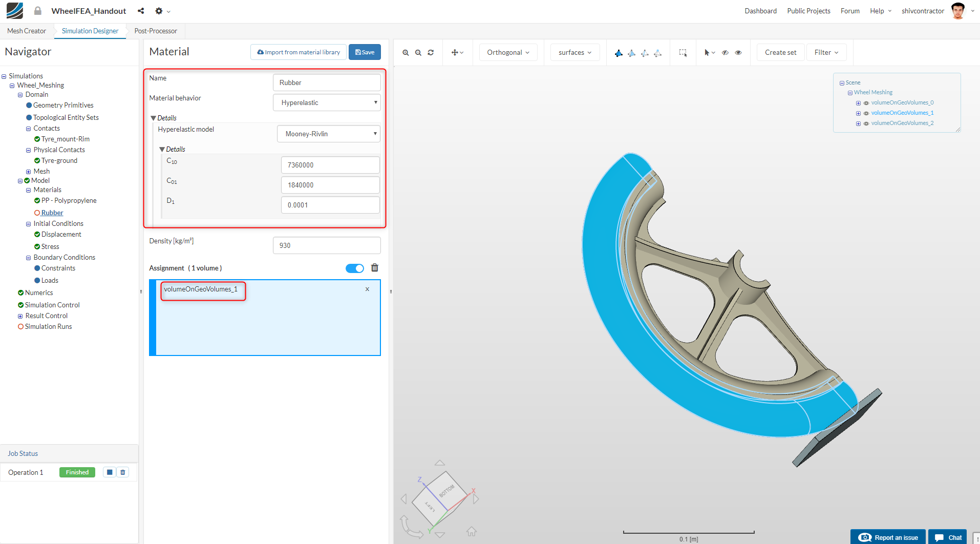980x544 pixels.
Task: Open the Orthogonal projection dropdown
Action: [508, 52]
